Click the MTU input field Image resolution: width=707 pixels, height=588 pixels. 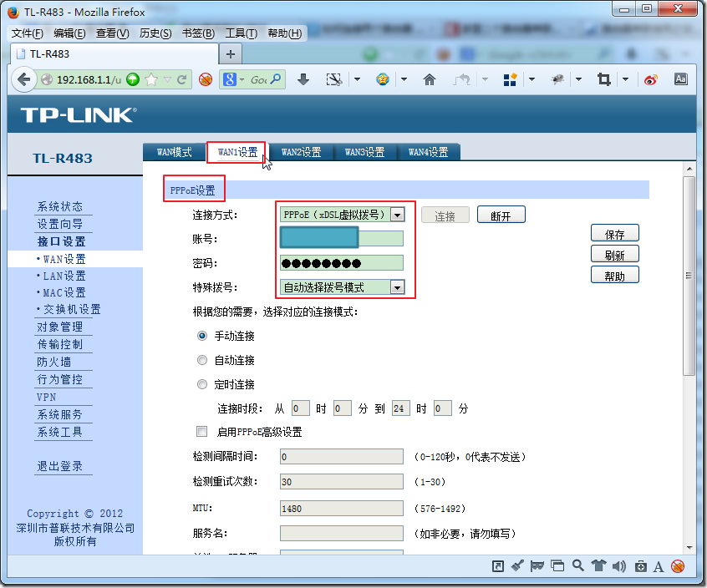pyautogui.click(x=341, y=509)
